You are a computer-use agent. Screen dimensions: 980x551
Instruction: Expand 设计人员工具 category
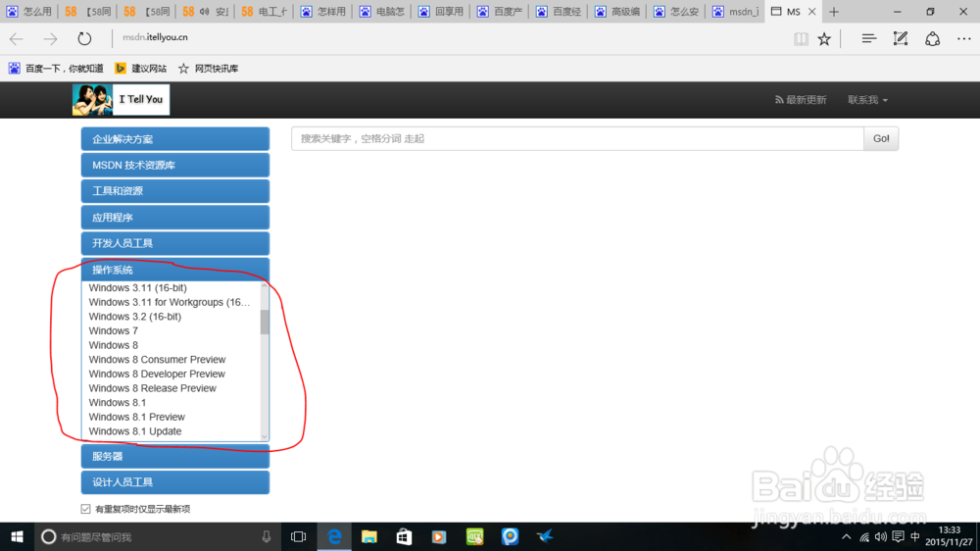(175, 482)
